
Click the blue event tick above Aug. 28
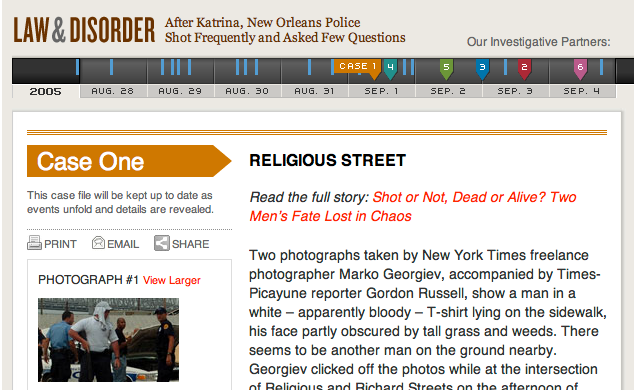[112, 67]
